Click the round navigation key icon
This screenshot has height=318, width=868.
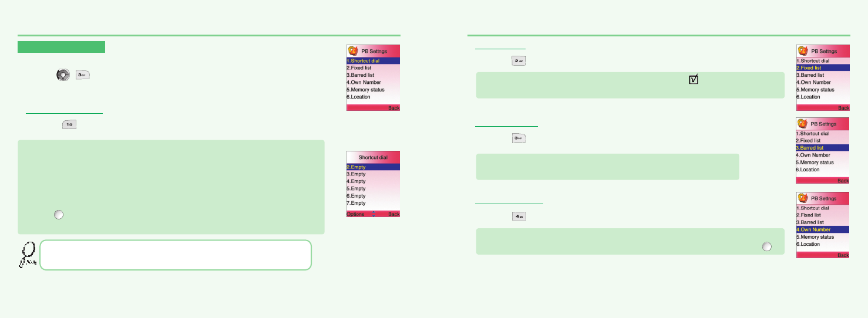click(x=62, y=75)
